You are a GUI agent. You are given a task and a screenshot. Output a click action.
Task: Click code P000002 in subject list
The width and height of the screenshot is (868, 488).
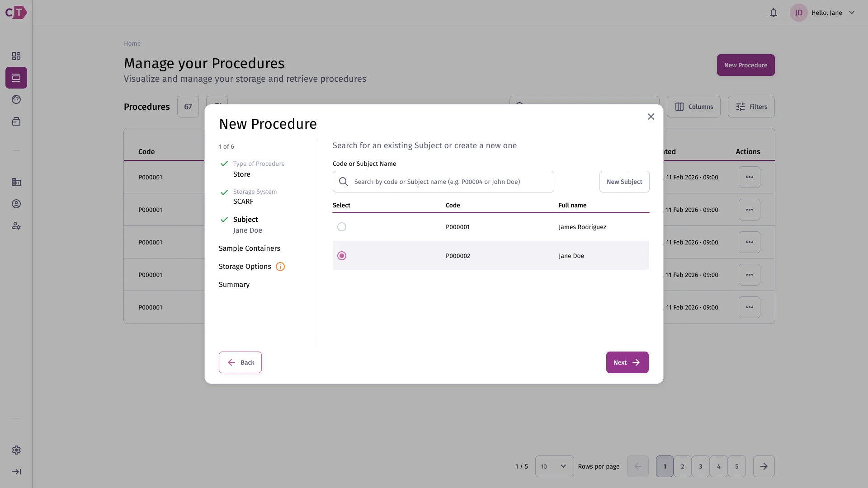point(458,256)
